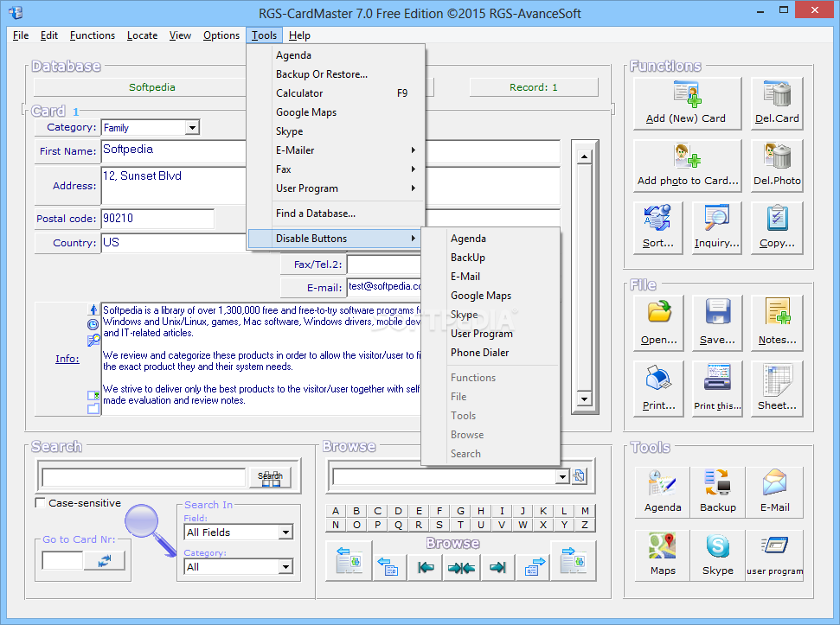Toggle Phone Dialer in Disable Buttons submenu
This screenshot has width=840, height=625.
pyautogui.click(x=491, y=353)
